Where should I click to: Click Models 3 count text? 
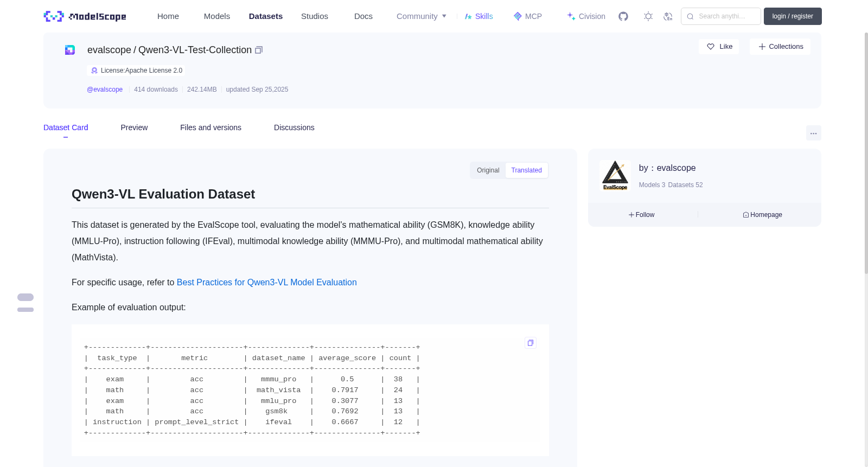(652, 185)
